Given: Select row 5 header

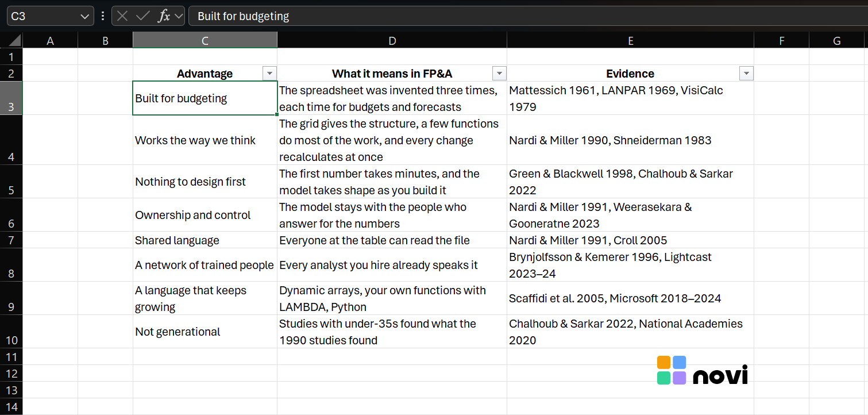Looking at the screenshot, I should point(11,182).
